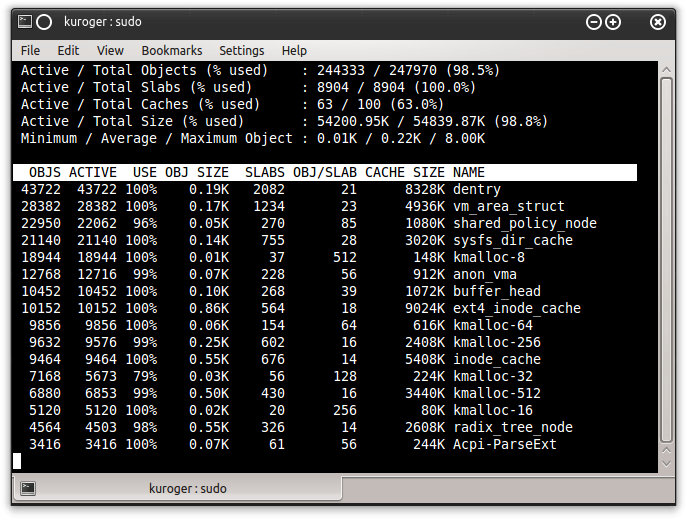Click the terminal cursor block at the bottom
Image resolution: width=687 pixels, height=520 pixels.
click(x=17, y=461)
